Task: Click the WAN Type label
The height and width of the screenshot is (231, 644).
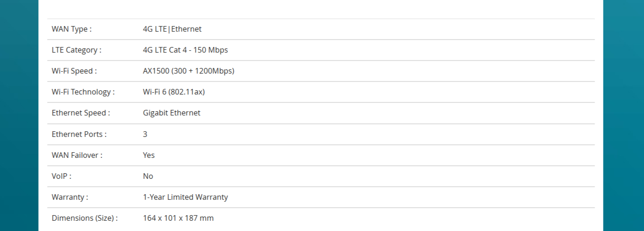Action: point(71,29)
